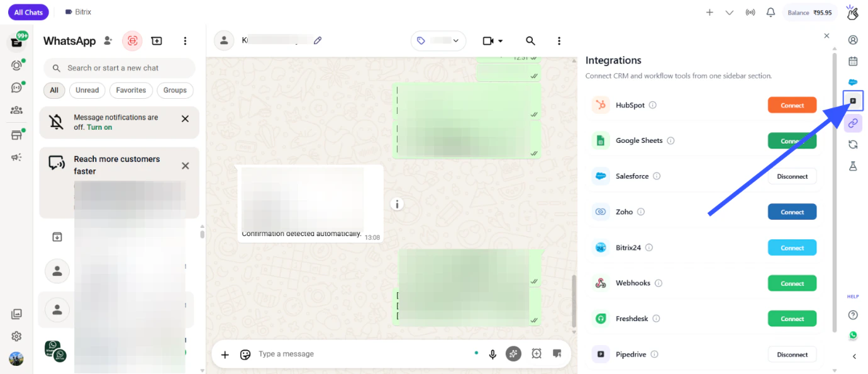Screen dimensions: 868x374
Task: Open the storefront tools icon in left sidebar
Action: coord(16,135)
